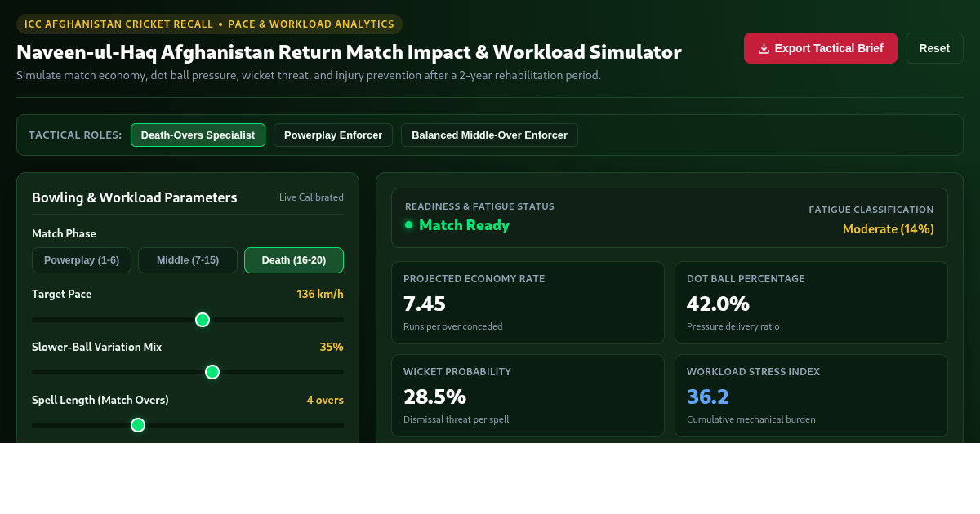The height and width of the screenshot is (514, 980).
Task: Click the Naveen-ul-Haq simulator page title
Action: pos(349,52)
